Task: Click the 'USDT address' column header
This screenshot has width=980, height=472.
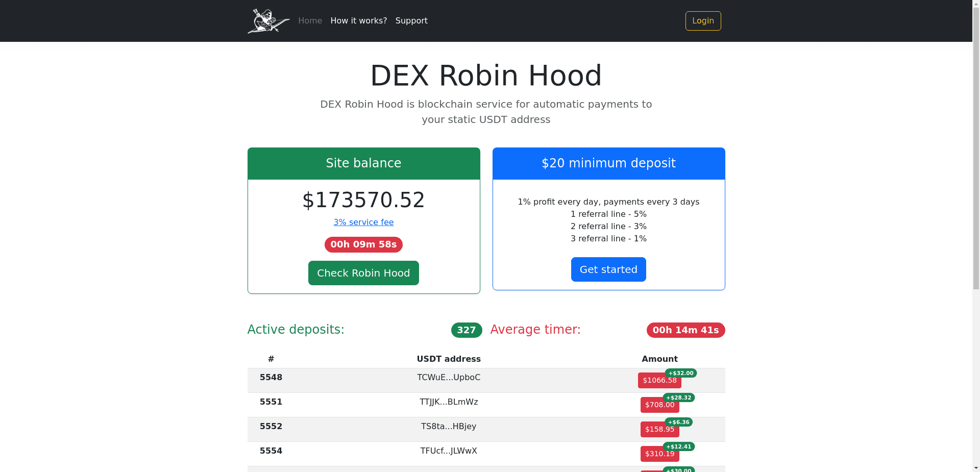Action: (449, 359)
